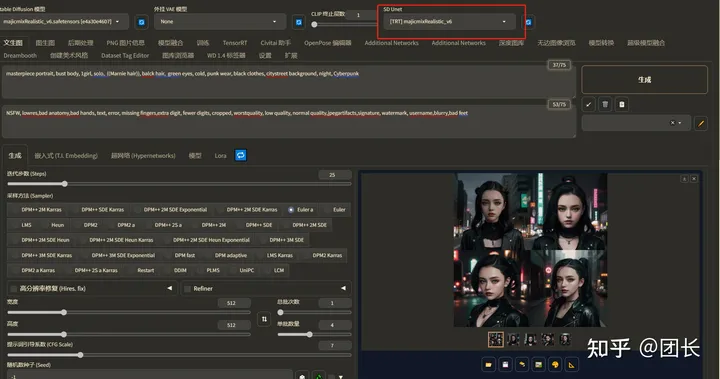Open the Hypernetworks sub-tab
The image size is (720, 379).
tap(143, 156)
